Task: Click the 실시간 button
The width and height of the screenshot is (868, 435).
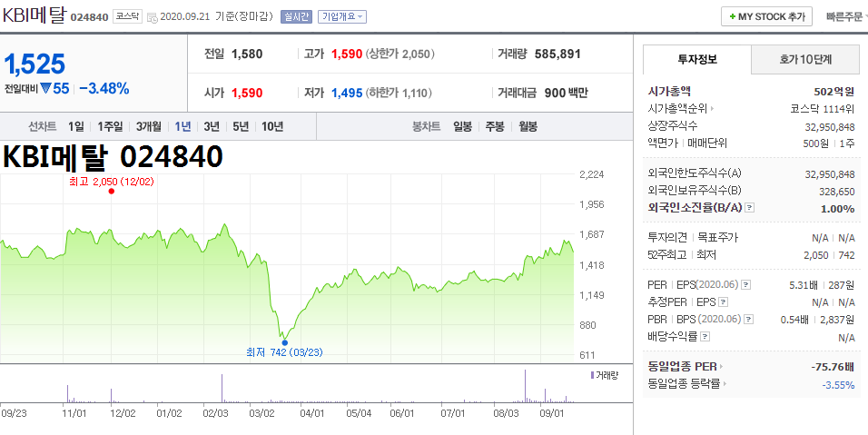Action: coord(296,16)
